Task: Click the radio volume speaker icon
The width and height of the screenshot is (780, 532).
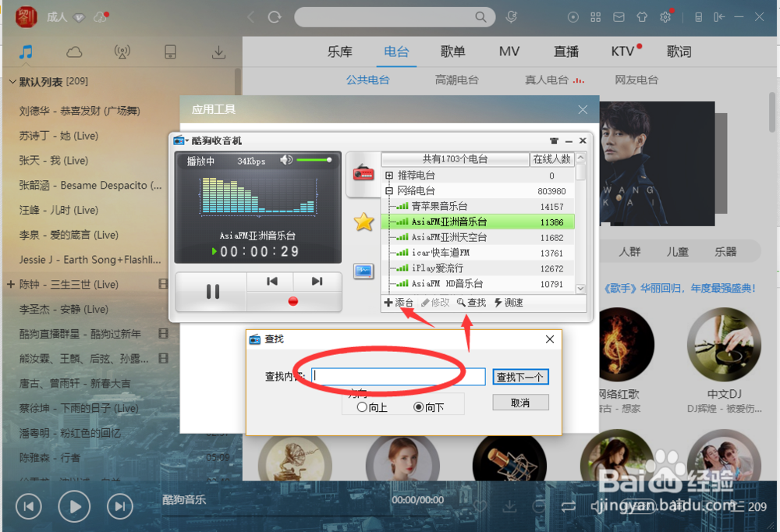Action: click(286, 160)
